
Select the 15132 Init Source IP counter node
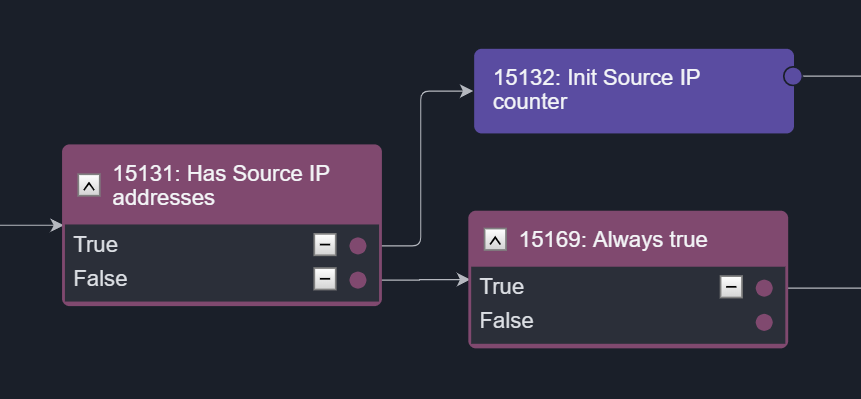pyautogui.click(x=634, y=91)
